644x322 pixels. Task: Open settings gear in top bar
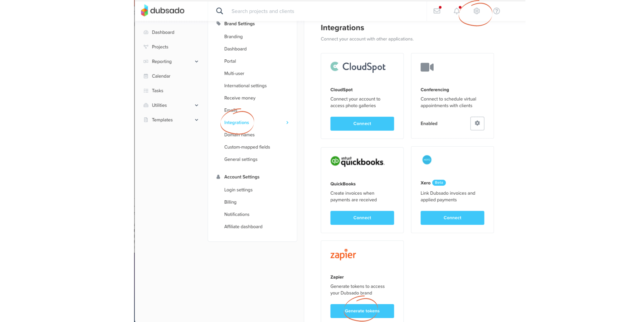tap(477, 11)
